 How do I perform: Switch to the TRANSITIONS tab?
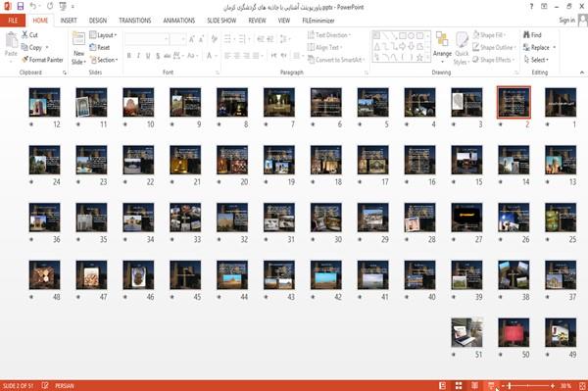[135, 21]
